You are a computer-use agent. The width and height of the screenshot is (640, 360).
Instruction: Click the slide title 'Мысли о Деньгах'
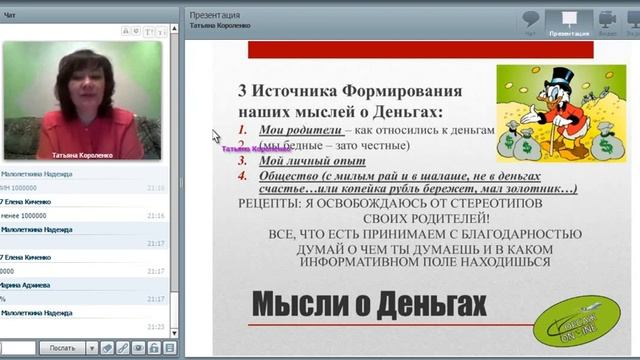coord(369,304)
